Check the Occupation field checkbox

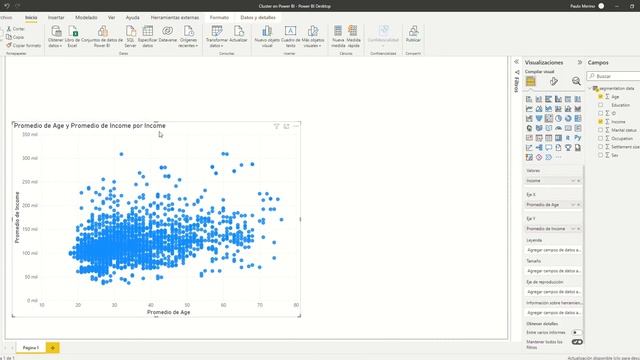point(600,138)
